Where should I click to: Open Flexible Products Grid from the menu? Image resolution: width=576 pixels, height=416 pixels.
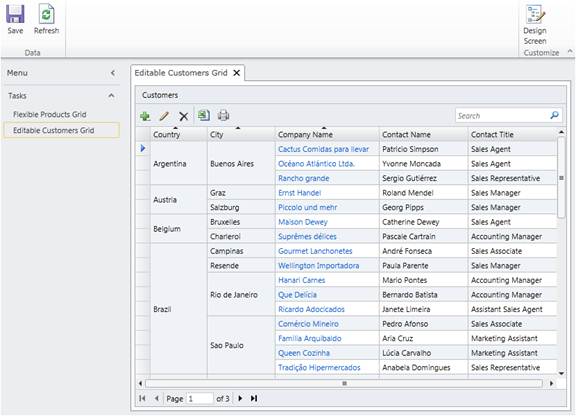click(x=50, y=114)
